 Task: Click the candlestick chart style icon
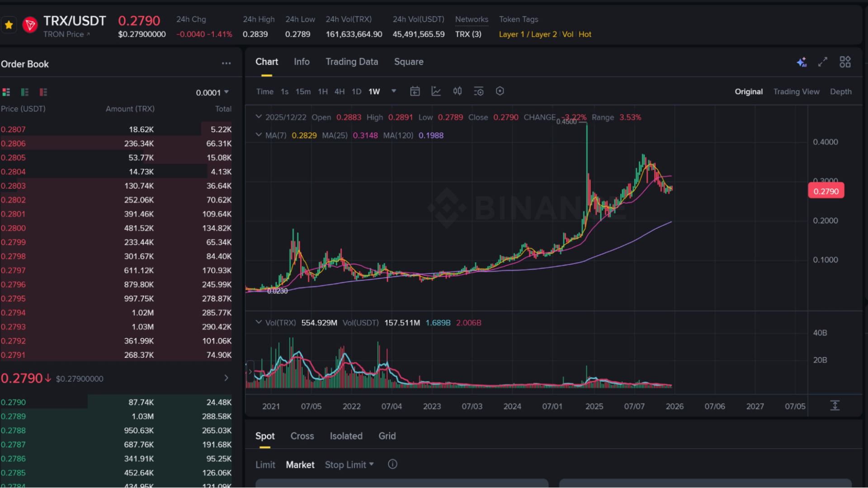(x=457, y=91)
